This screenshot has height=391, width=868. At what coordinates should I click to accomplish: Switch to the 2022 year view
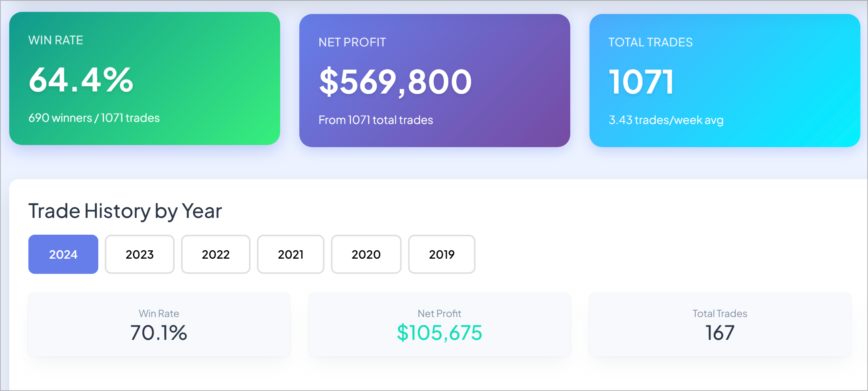pyautogui.click(x=215, y=254)
